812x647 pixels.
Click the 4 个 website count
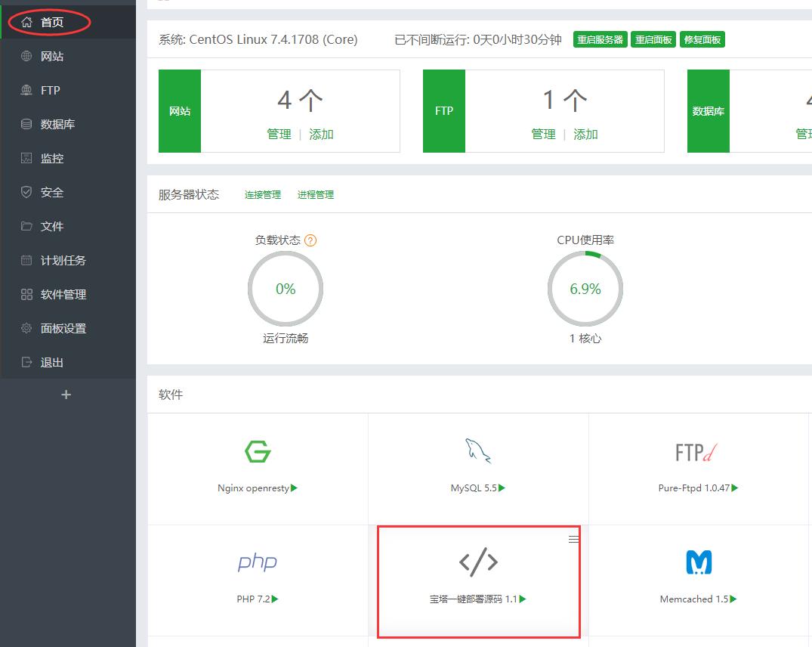[300, 100]
